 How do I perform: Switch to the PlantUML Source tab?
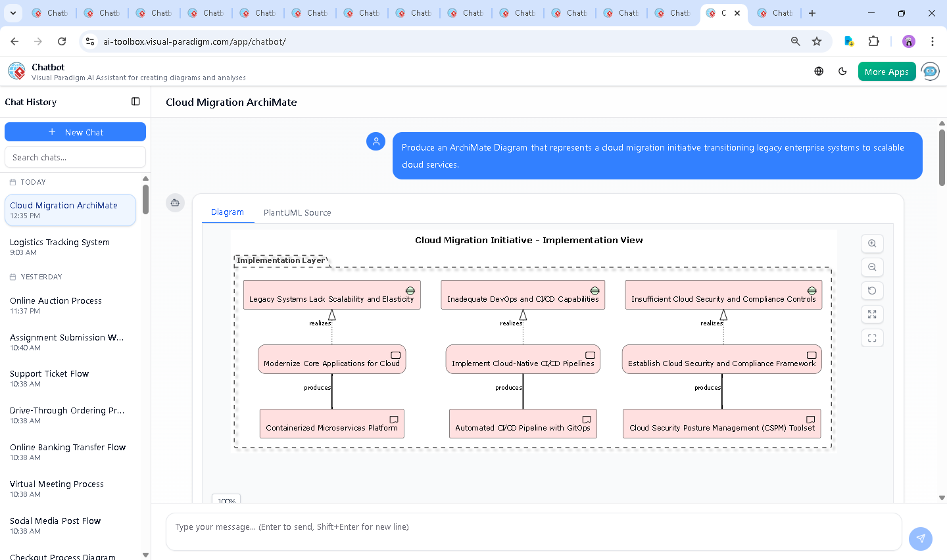pos(297,212)
